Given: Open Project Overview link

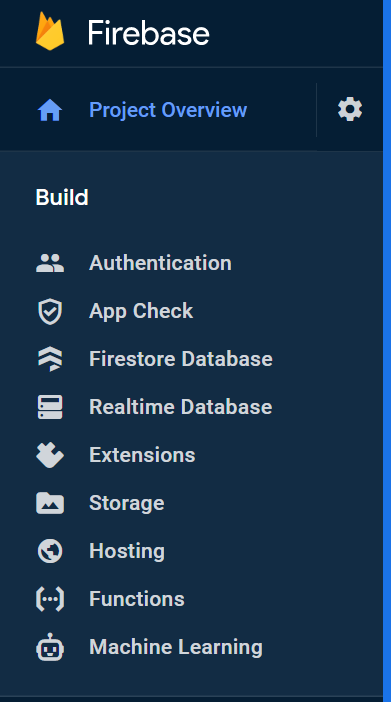Looking at the screenshot, I should coord(168,110).
